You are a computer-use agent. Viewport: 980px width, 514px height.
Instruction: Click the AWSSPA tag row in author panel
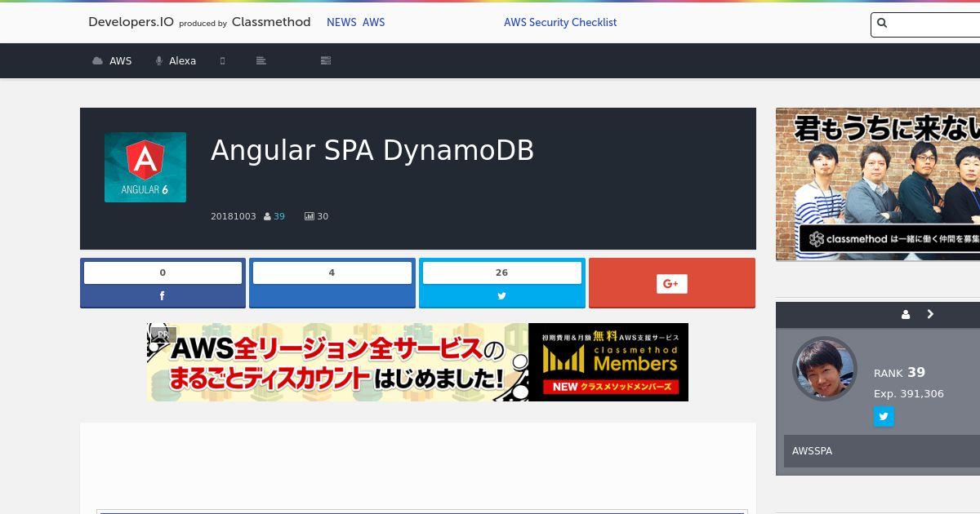pyautogui.click(x=882, y=451)
